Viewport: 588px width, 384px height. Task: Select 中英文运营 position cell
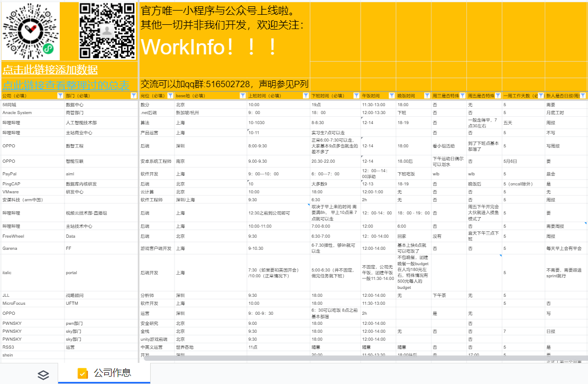pos(157,347)
